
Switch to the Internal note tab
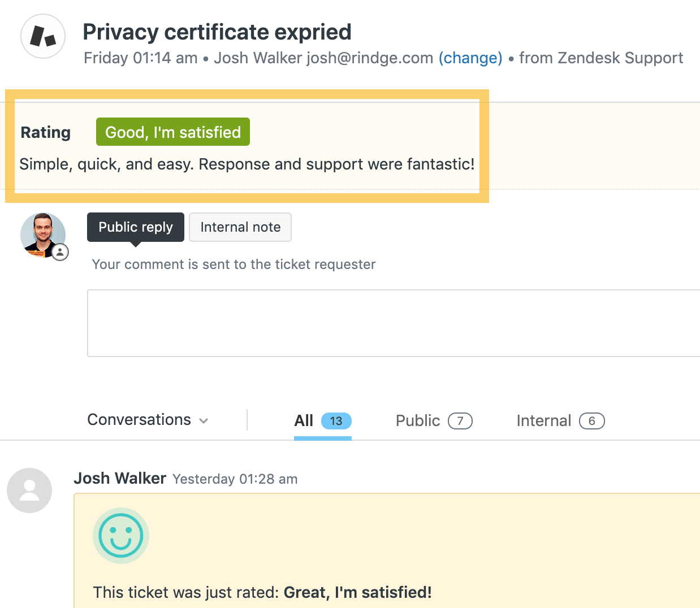[240, 227]
